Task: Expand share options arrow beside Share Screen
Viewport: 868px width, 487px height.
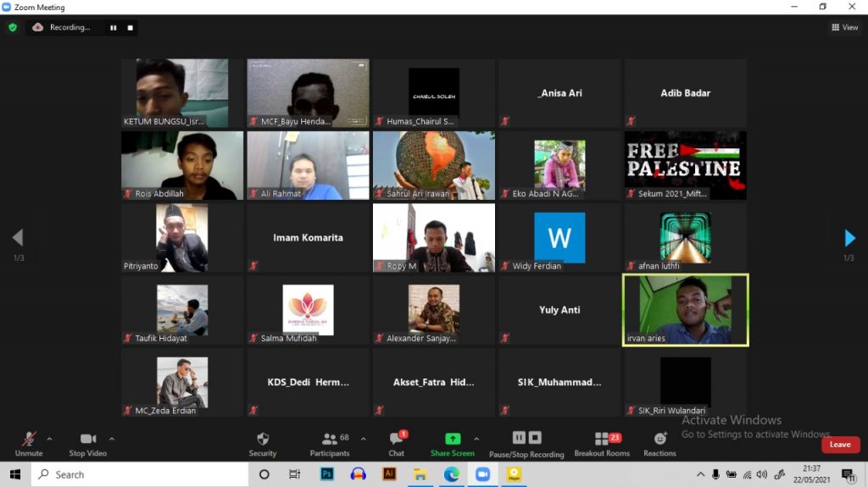Action: 476,439
